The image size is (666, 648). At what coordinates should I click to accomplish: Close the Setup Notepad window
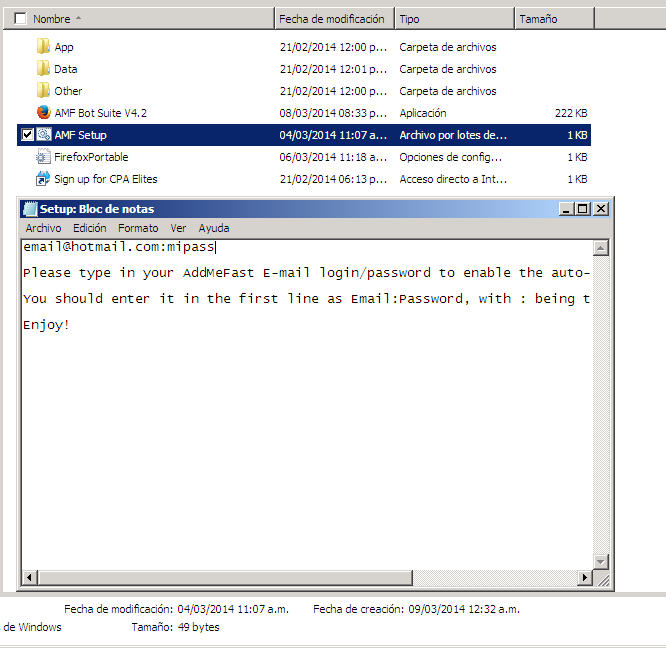601,209
